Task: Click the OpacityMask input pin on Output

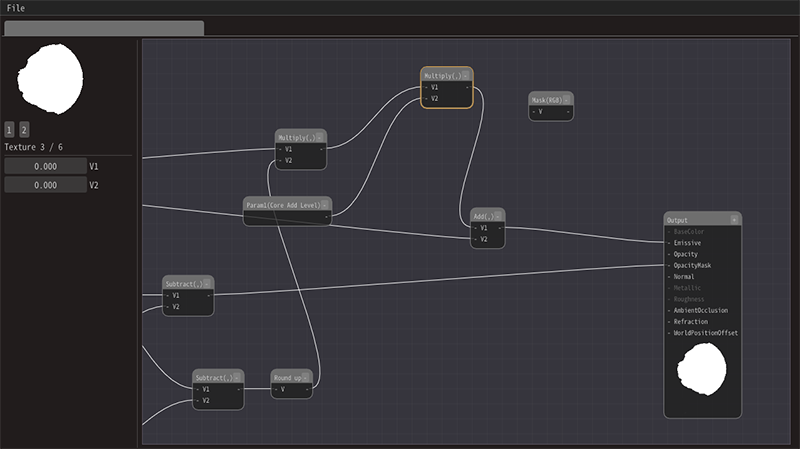Action: [669, 265]
